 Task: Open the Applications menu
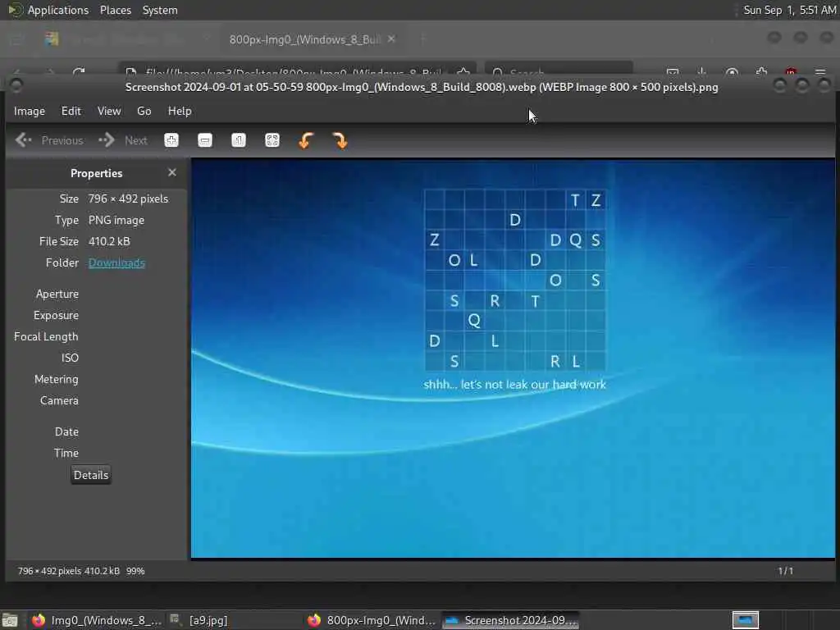pos(58,10)
